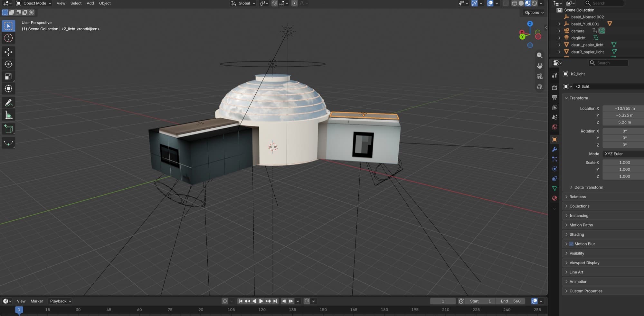Switch to Wireframe viewport shading
This screenshot has width=644, height=316.
tap(515, 3)
